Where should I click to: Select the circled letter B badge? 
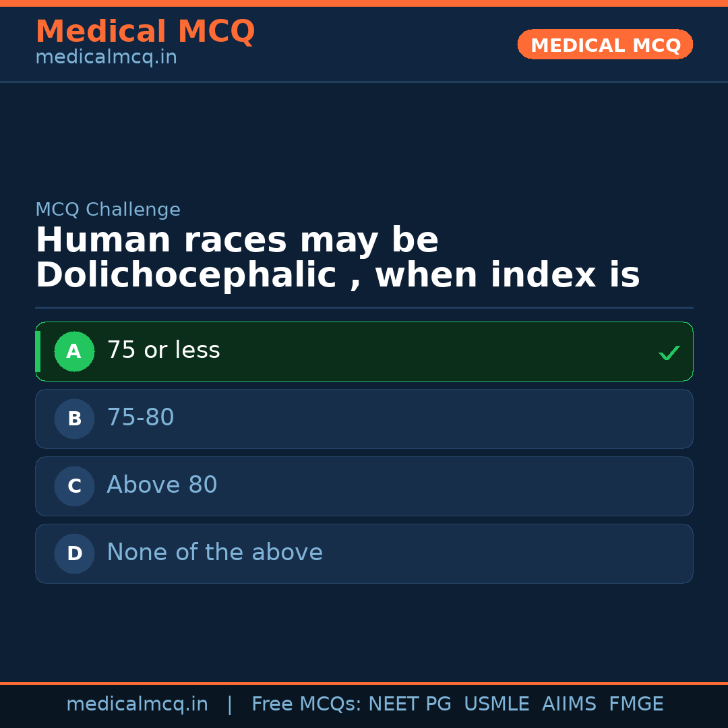tap(74, 419)
